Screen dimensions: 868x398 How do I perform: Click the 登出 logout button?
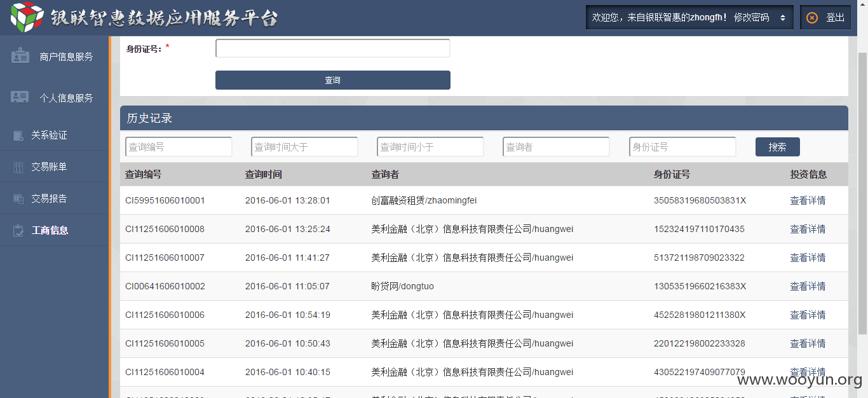[x=825, y=18]
